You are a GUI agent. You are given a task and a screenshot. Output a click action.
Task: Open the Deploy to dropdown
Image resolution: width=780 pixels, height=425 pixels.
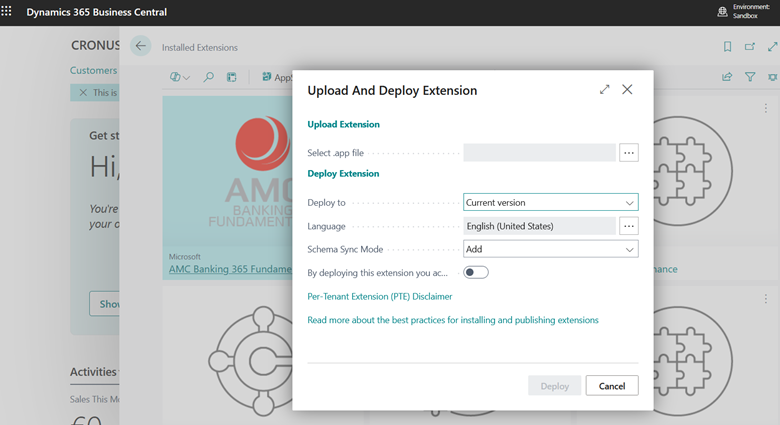550,202
